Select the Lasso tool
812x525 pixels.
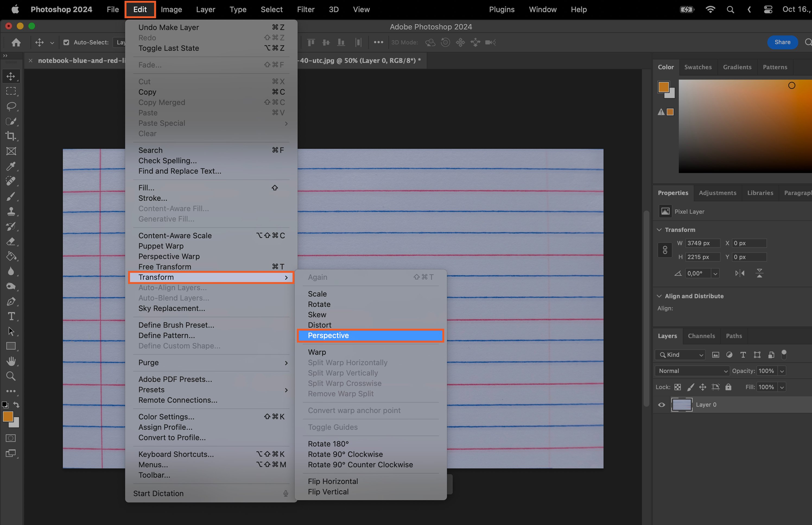tap(11, 106)
